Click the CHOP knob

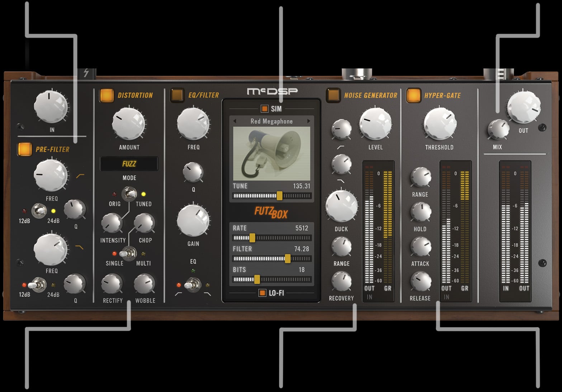[144, 223]
